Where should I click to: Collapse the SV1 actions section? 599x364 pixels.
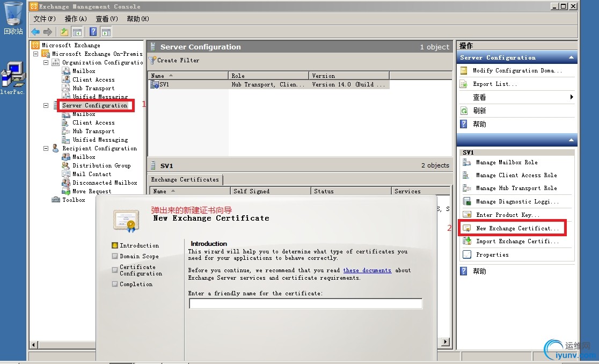571,140
